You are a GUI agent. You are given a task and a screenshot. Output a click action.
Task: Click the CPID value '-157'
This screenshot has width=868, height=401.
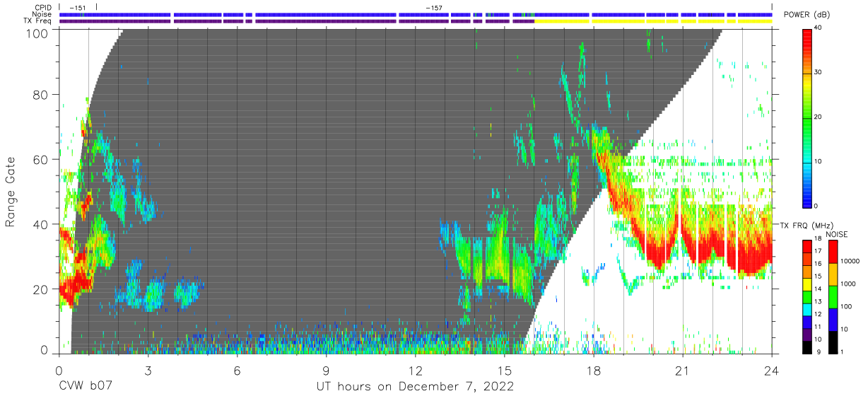click(x=434, y=8)
